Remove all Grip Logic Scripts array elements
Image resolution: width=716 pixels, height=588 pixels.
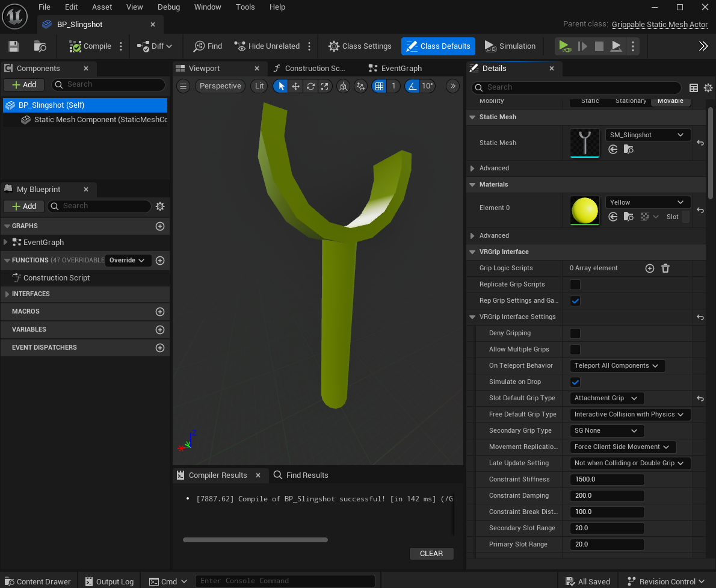(x=665, y=268)
